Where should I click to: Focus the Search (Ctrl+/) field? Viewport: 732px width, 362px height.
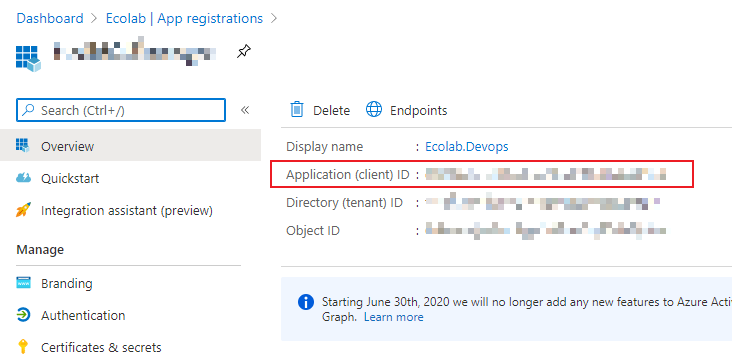pos(121,110)
